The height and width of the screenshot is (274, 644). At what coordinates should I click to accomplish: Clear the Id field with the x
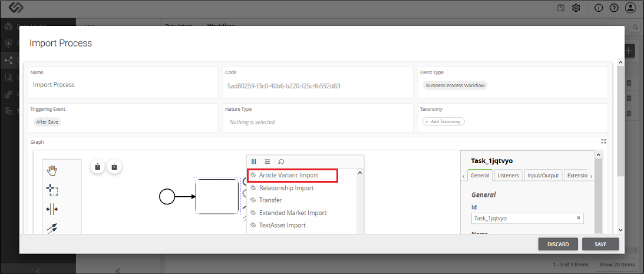coord(578,218)
